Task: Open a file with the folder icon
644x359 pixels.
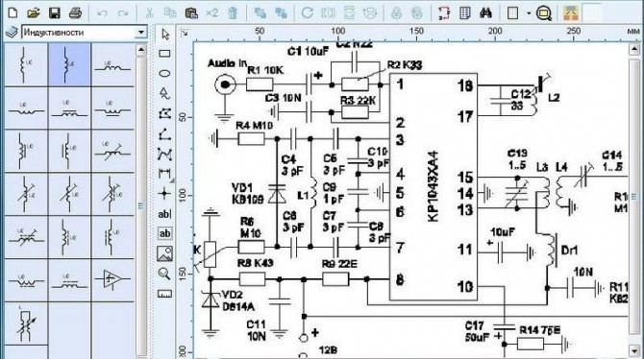Action: click(34, 13)
